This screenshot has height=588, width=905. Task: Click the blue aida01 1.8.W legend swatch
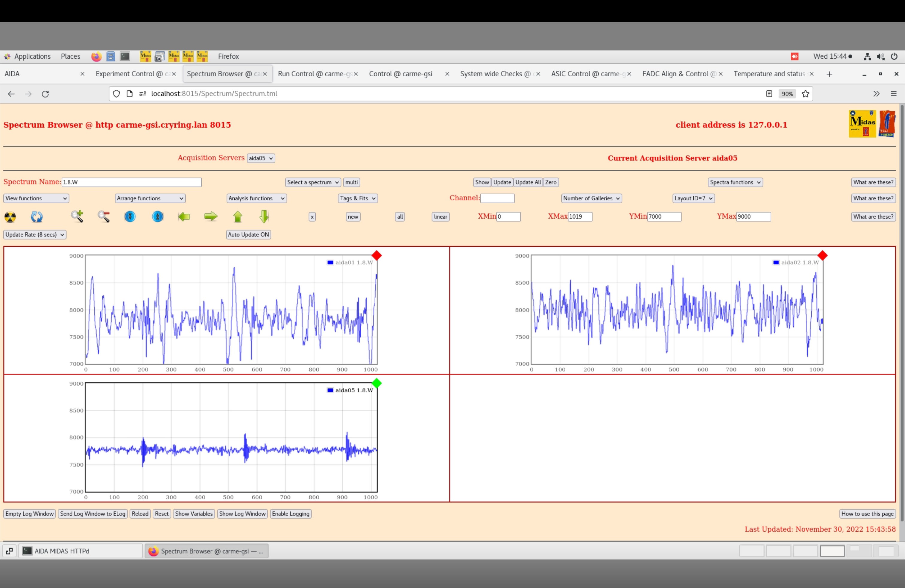click(330, 263)
